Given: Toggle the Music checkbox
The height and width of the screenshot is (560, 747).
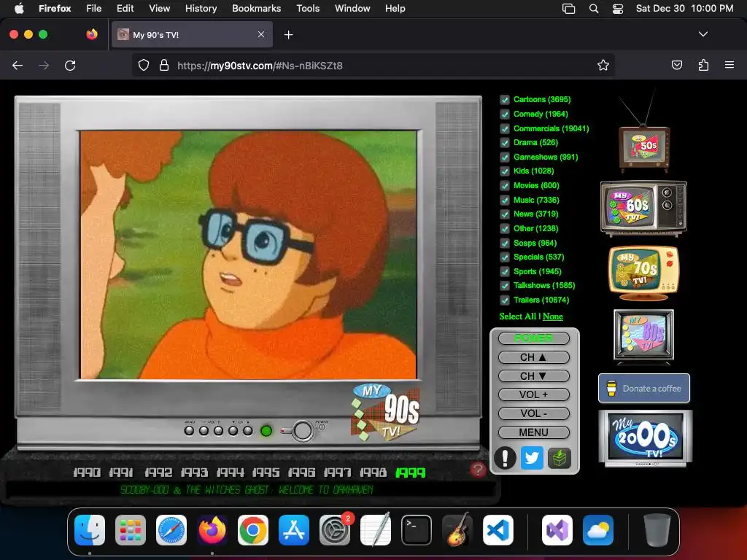Looking at the screenshot, I should point(505,200).
